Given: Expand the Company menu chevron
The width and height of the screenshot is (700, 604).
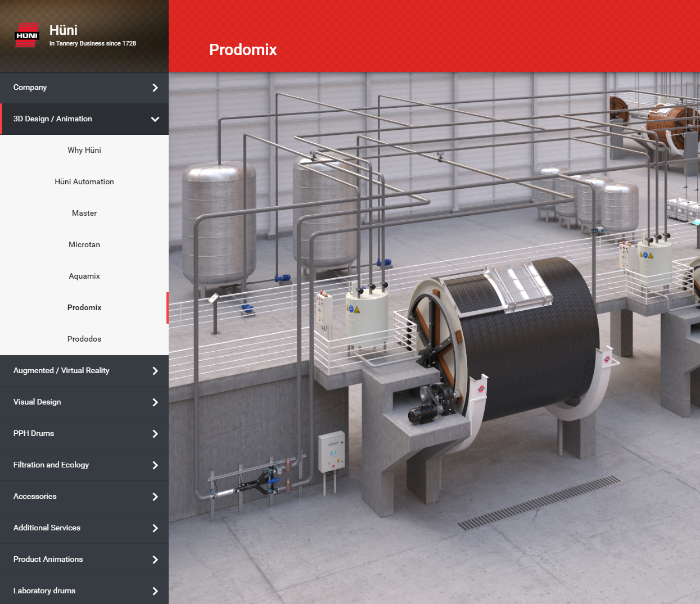Looking at the screenshot, I should 155,88.
